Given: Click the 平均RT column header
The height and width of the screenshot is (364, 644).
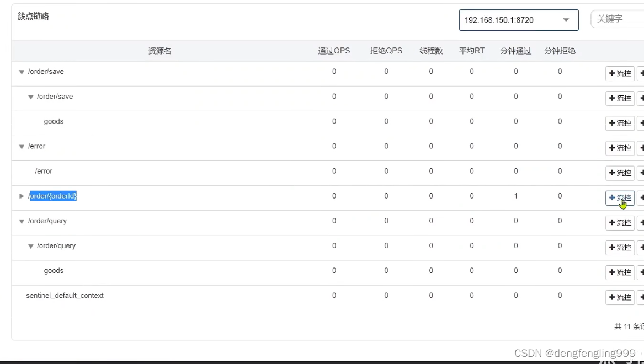Looking at the screenshot, I should point(471,51).
